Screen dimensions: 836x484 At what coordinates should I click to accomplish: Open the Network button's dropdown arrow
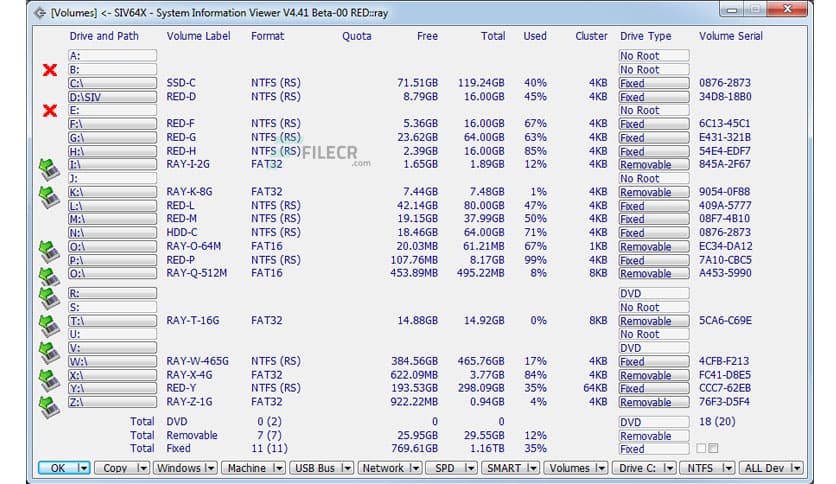(415, 468)
